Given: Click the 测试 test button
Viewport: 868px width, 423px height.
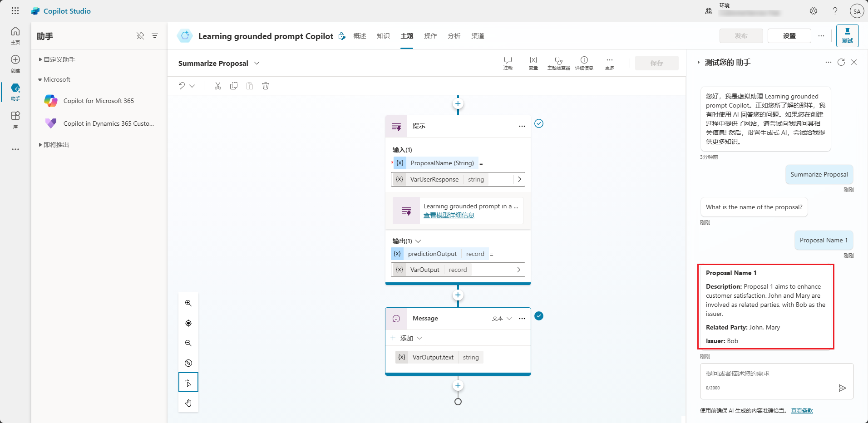Looking at the screenshot, I should (x=847, y=36).
